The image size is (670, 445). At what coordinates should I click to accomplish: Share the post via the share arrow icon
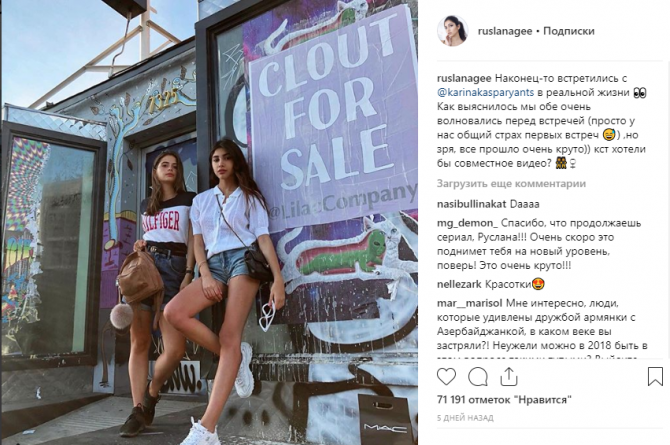pyautogui.click(x=508, y=377)
